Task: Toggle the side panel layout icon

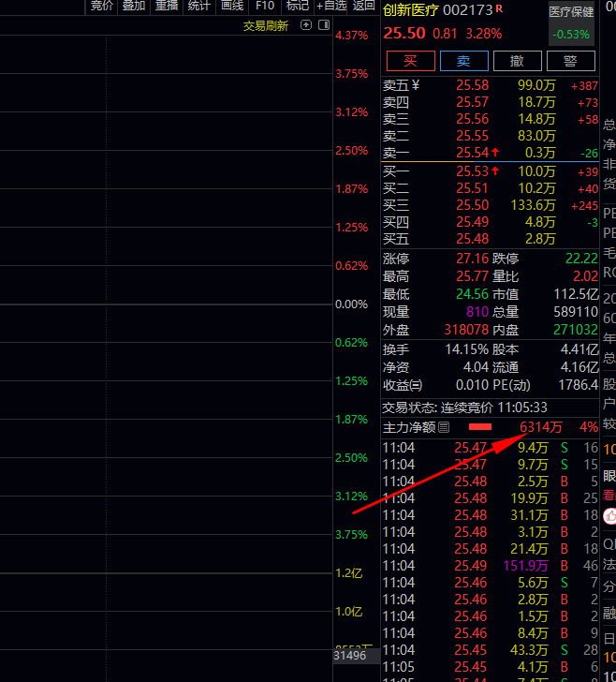Action: coord(324,25)
